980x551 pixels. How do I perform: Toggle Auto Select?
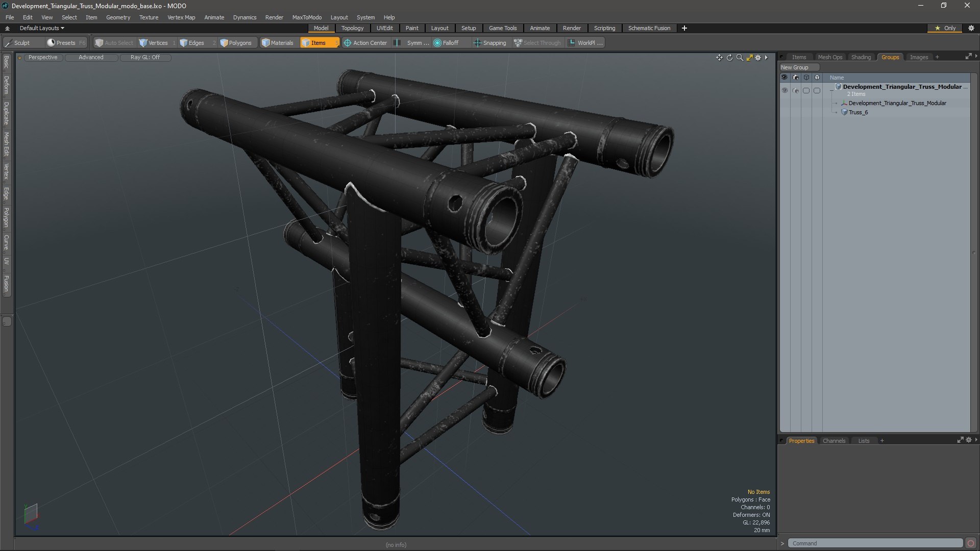(114, 43)
